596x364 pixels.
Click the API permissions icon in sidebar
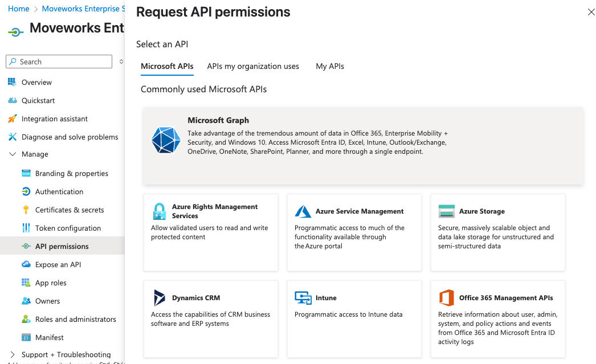pyautogui.click(x=26, y=246)
